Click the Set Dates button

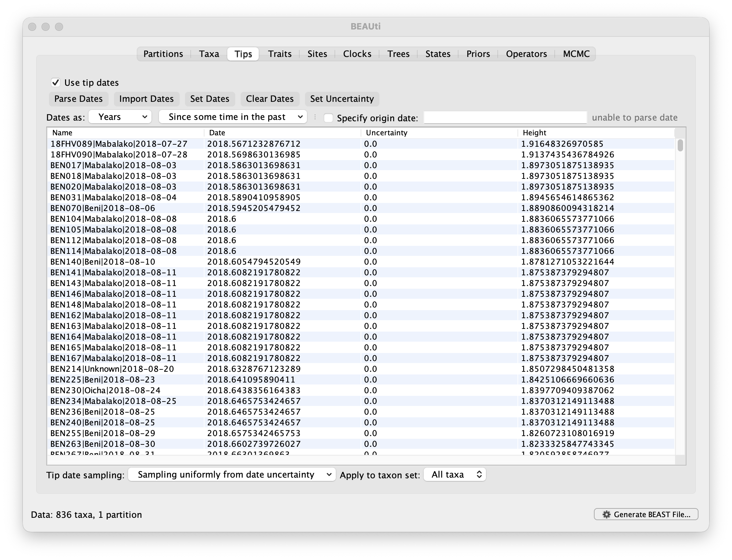(210, 99)
